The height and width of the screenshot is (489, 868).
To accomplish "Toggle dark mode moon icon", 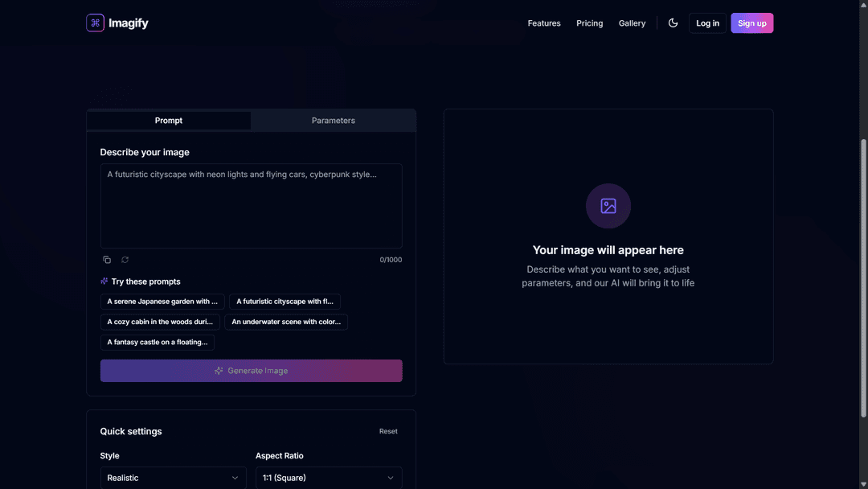I will pyautogui.click(x=674, y=23).
